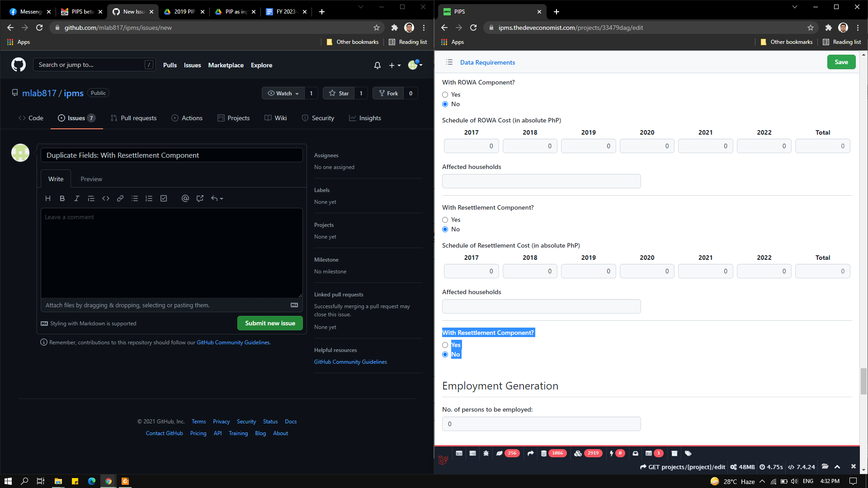Screen dimensions: 868x488
Task: Submit the new issue
Action: point(270,323)
